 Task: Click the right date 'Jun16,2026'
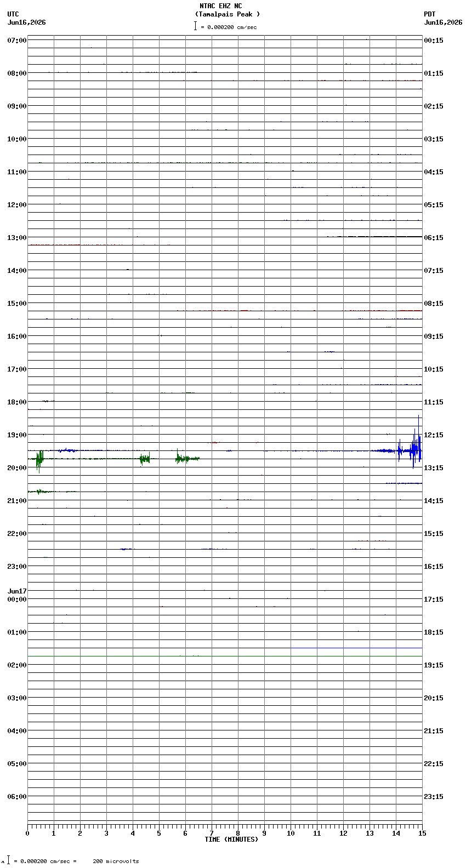pos(443,22)
